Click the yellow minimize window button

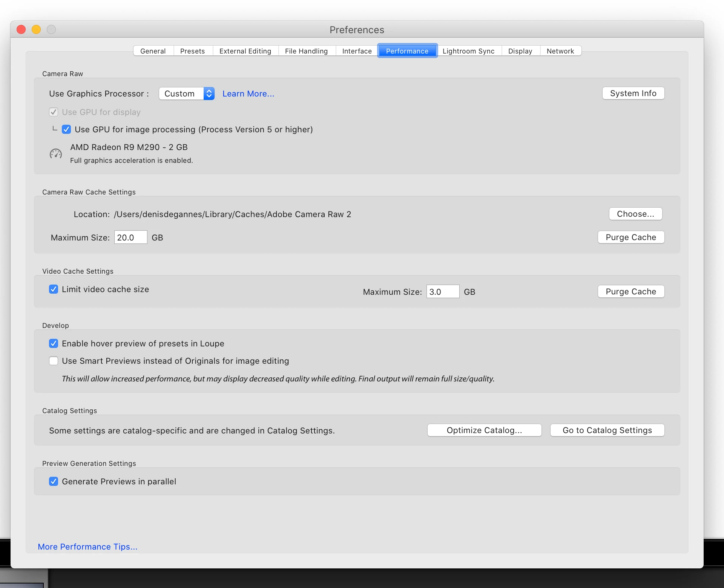pos(36,29)
